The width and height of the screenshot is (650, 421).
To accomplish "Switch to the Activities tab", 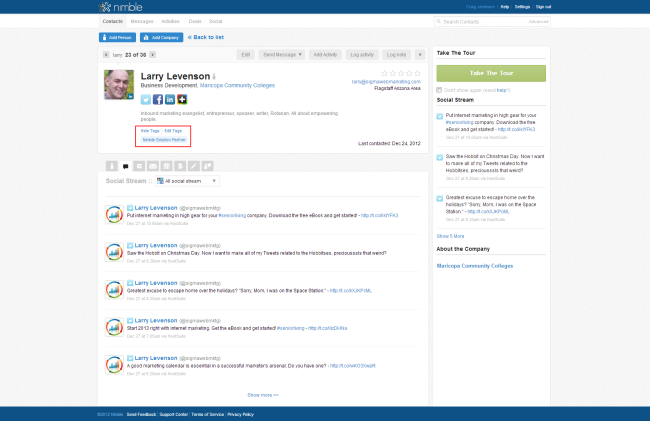I will coord(170,21).
